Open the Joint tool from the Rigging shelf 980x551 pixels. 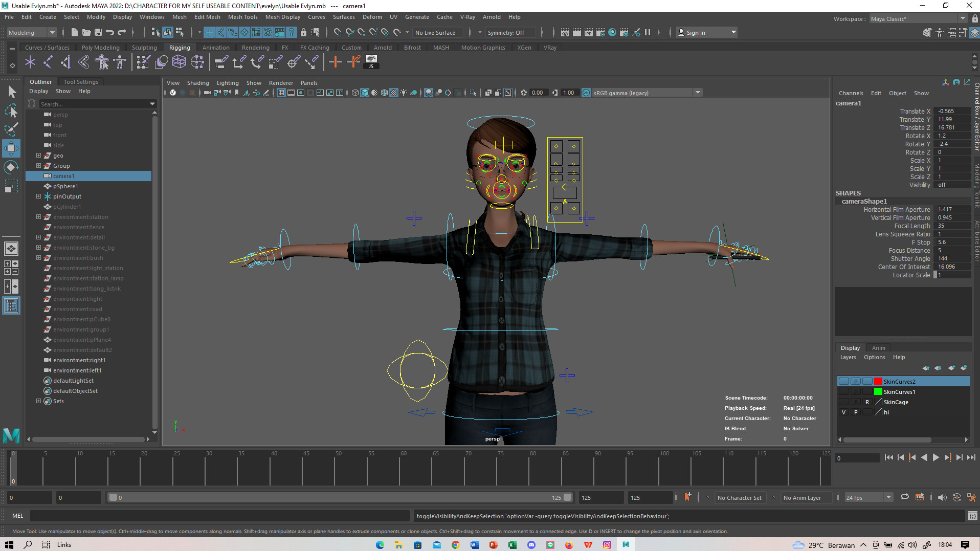tap(30, 62)
